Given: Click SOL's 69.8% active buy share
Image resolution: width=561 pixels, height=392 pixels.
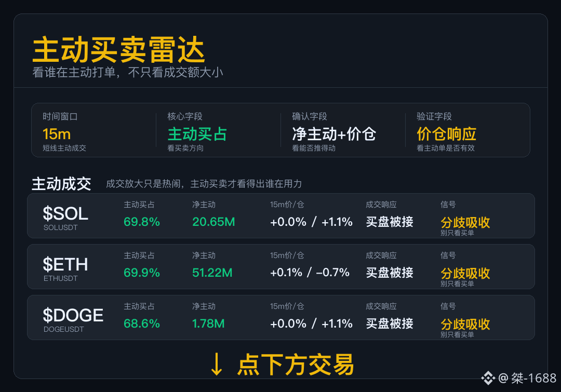Looking at the screenshot, I should [x=142, y=222].
